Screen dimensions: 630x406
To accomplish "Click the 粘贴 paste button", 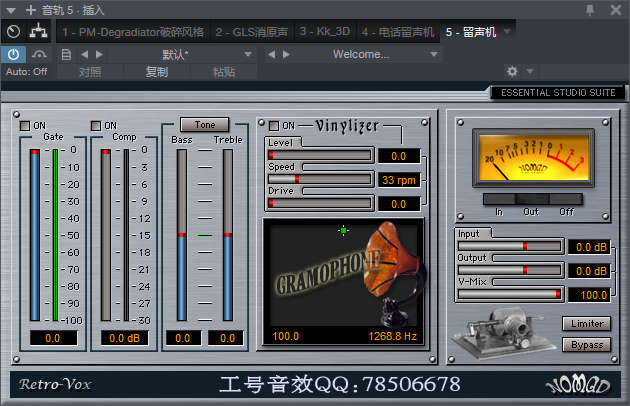I will (224, 72).
